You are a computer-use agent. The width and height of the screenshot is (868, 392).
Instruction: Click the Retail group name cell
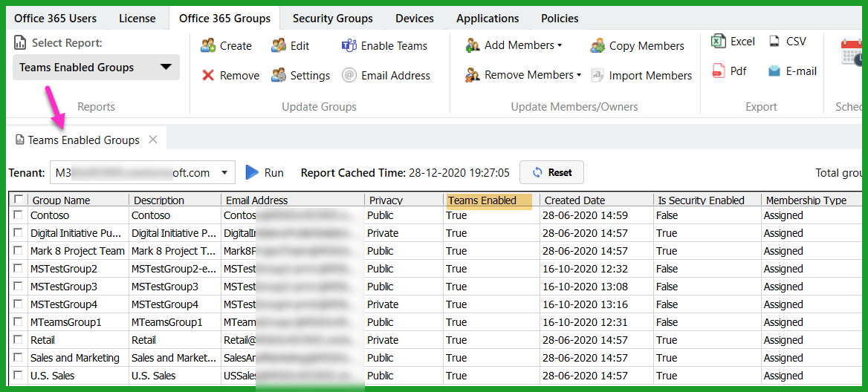point(79,340)
